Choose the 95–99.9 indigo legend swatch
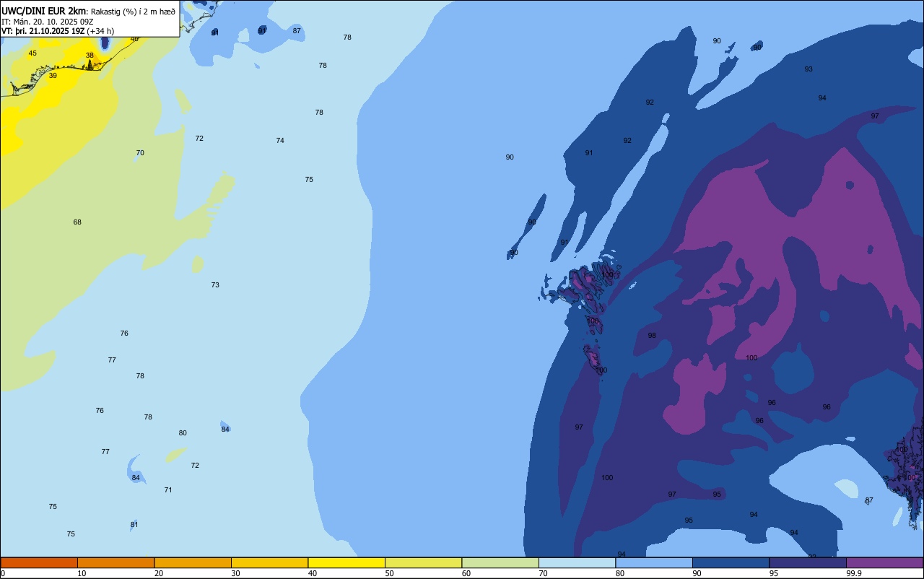The image size is (924, 579). click(x=808, y=562)
